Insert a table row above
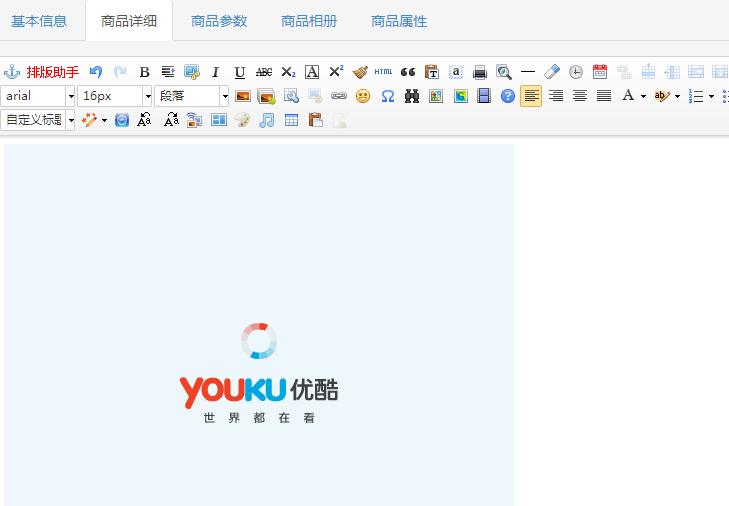Viewport: 729px width, 506px height. pyautogui.click(x=648, y=72)
